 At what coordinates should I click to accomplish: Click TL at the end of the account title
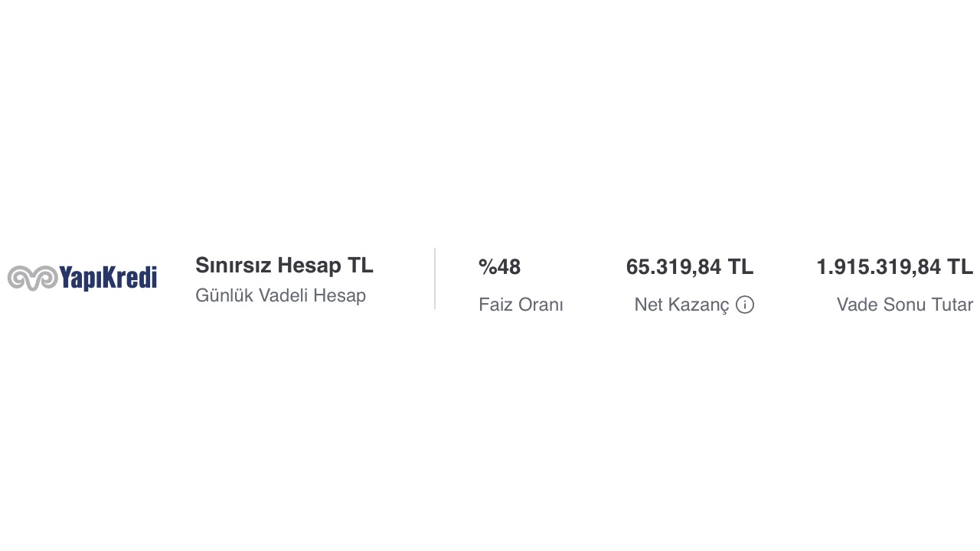pos(361,266)
